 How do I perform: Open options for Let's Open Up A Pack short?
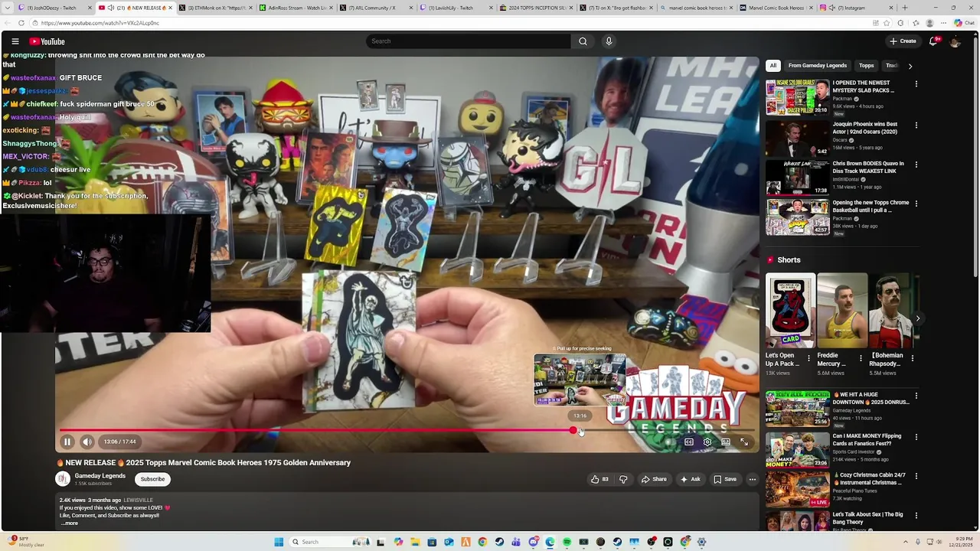click(x=808, y=358)
